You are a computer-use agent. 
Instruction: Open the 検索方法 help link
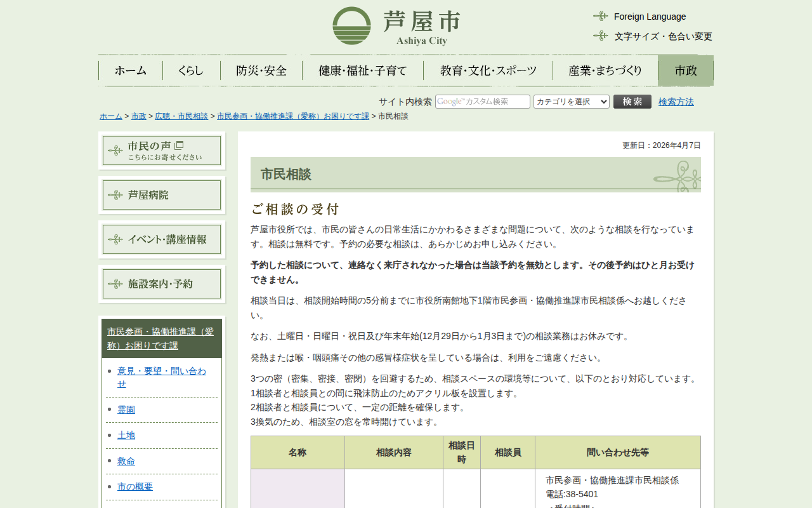(676, 102)
